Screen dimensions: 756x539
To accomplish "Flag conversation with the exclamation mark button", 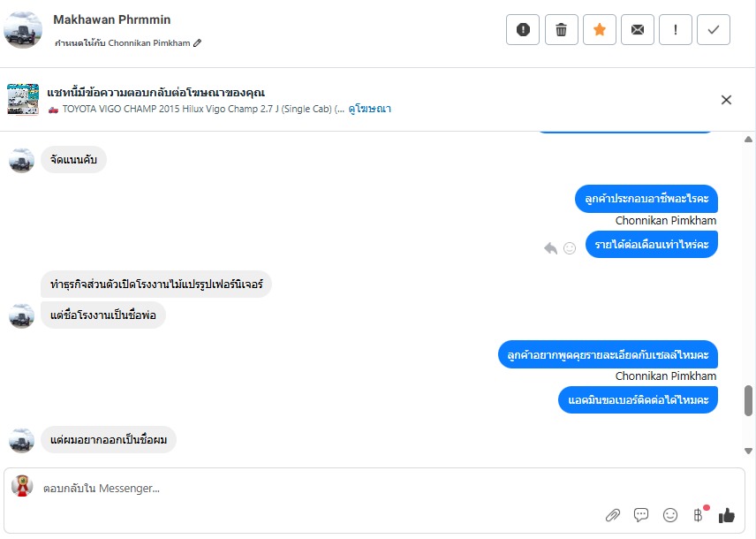I will click(676, 30).
